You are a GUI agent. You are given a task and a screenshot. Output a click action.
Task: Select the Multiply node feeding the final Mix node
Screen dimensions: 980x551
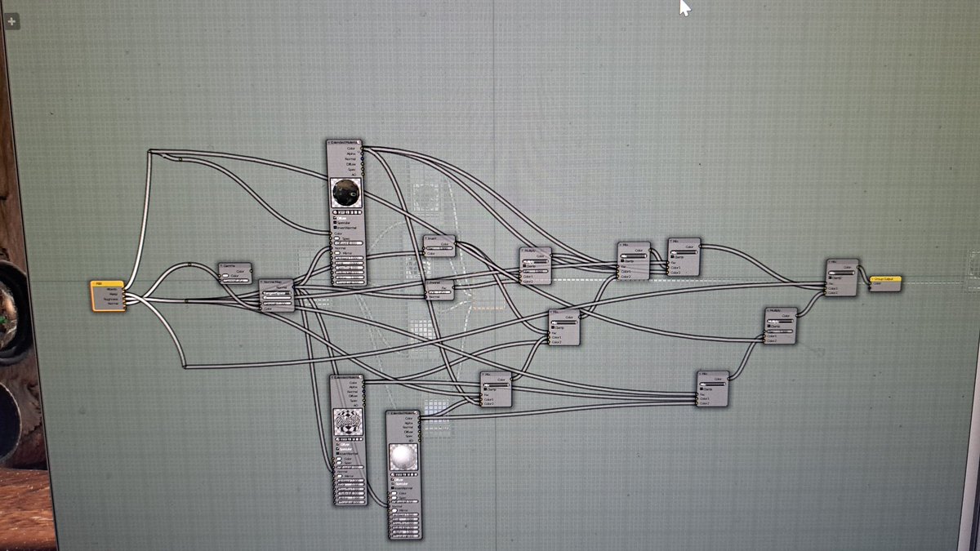(x=781, y=326)
